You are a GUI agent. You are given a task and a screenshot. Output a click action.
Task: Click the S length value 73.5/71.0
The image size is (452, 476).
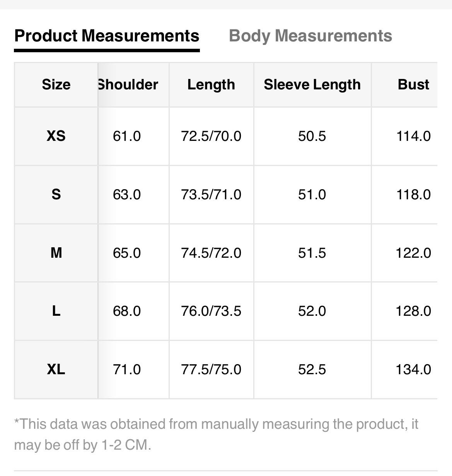pos(211,194)
